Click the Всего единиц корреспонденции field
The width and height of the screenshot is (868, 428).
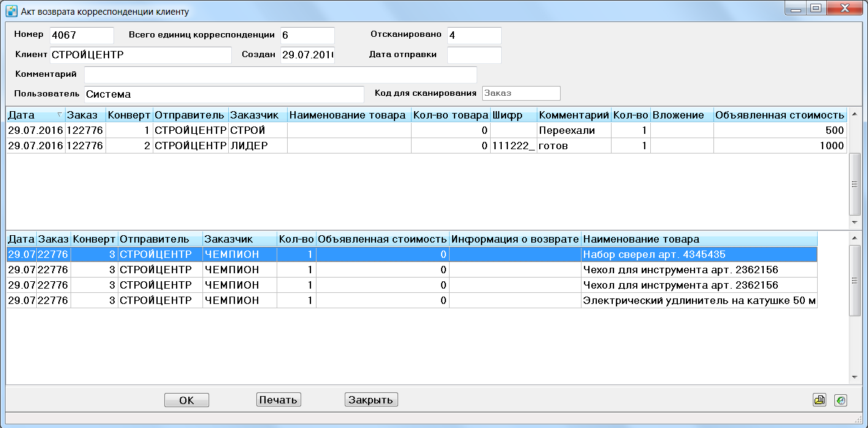(x=307, y=36)
